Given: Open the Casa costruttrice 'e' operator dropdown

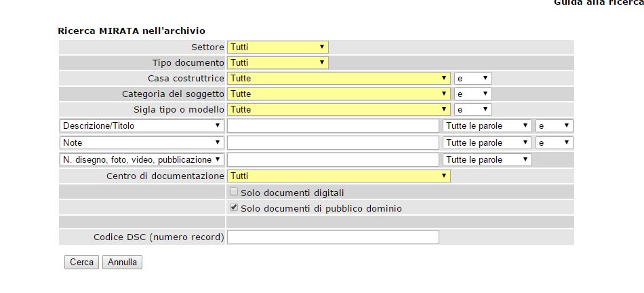Looking at the screenshot, I should [472, 79].
